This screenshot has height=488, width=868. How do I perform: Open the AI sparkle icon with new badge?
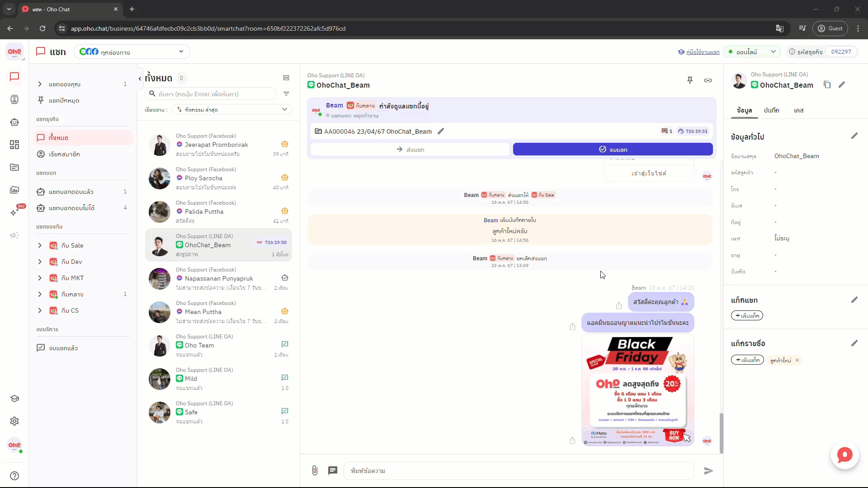click(15, 211)
